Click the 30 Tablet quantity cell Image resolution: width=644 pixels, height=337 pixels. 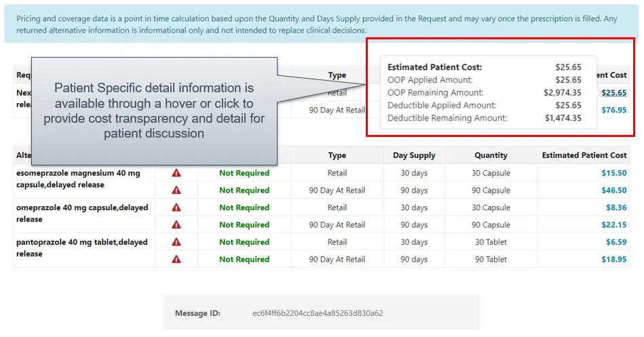point(491,242)
